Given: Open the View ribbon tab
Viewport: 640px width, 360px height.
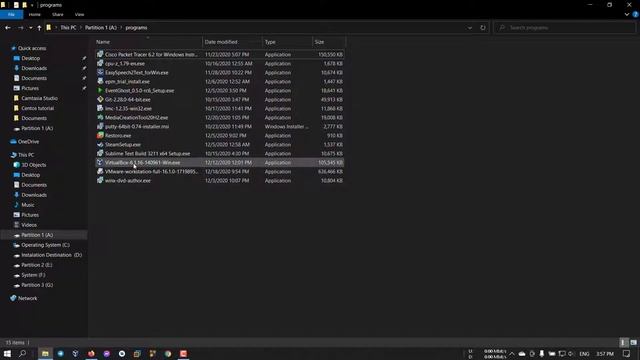Looking at the screenshot, I should (79, 14).
